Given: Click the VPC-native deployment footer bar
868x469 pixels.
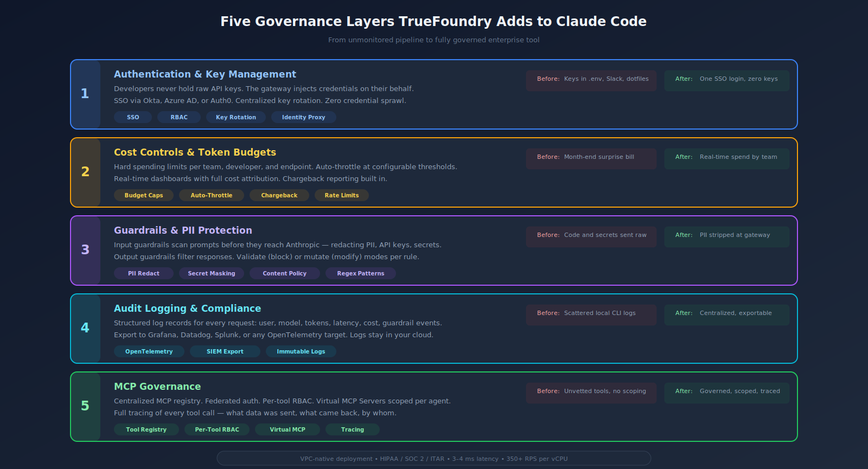Looking at the screenshot, I should click(x=434, y=459).
